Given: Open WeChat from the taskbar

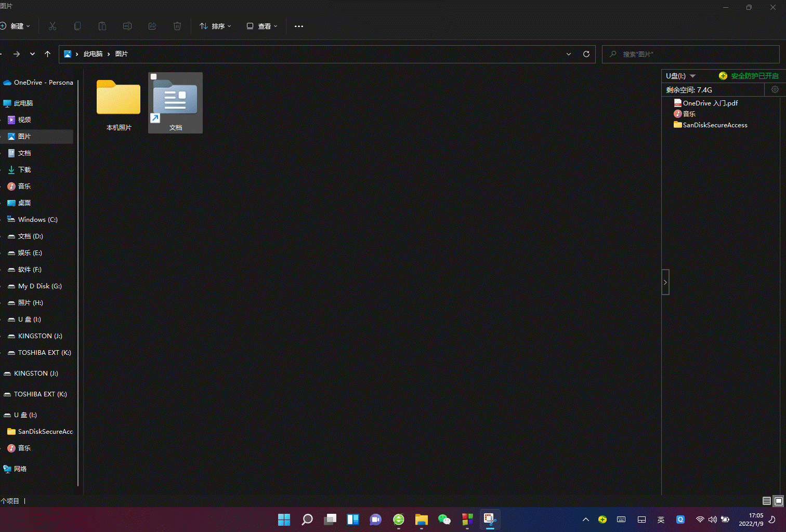Looking at the screenshot, I should 444,519.
